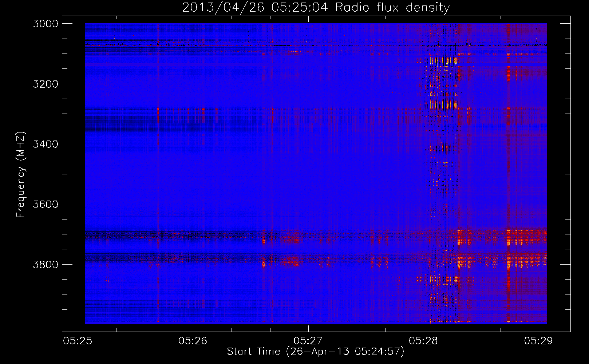Click the 3800 frequency tick label
589x364 pixels.
coord(46,264)
